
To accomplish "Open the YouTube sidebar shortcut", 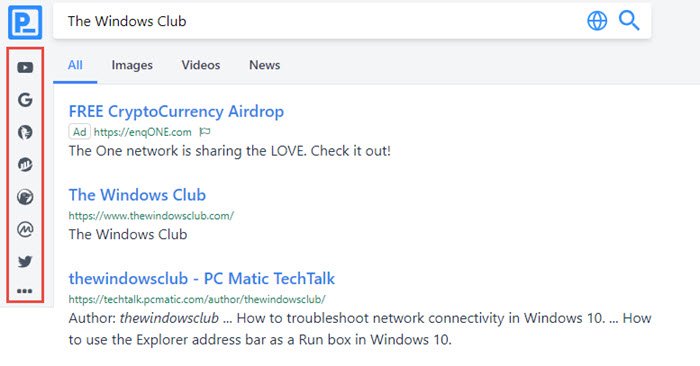I will pos(25,67).
